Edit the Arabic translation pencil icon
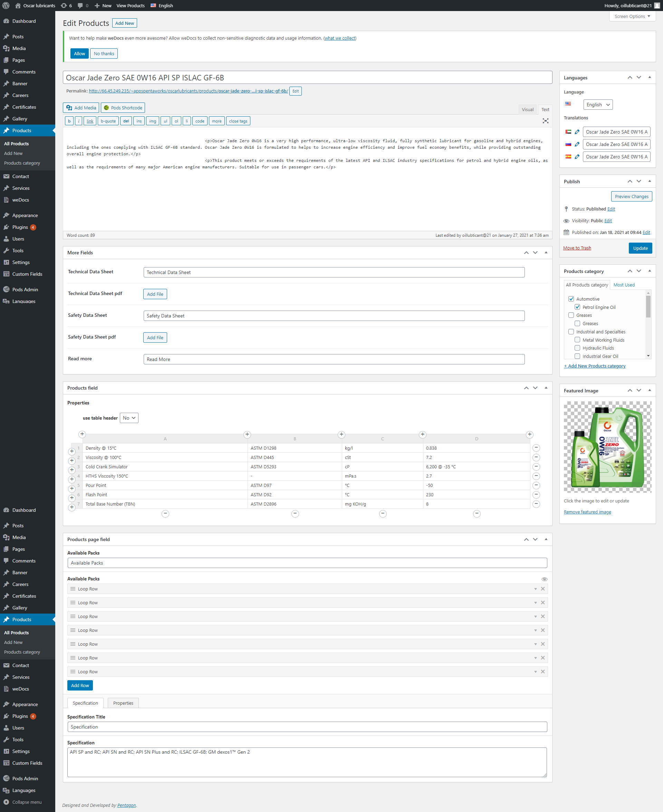The image size is (663, 812). (x=577, y=132)
